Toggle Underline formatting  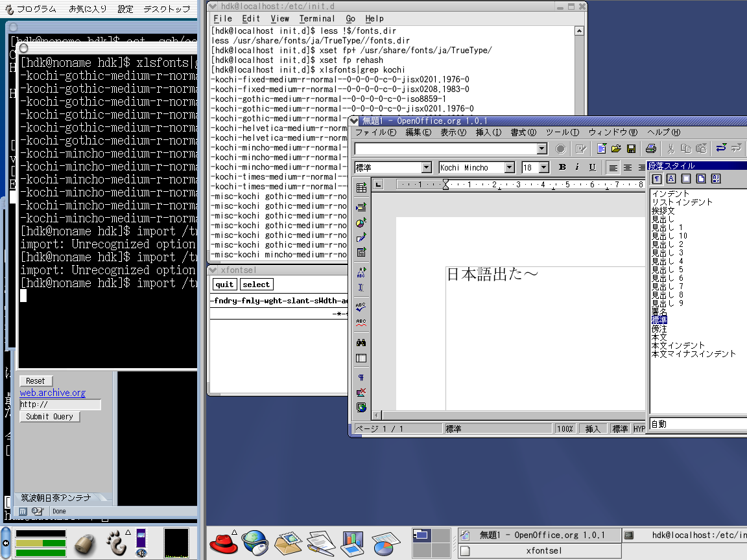coord(592,167)
